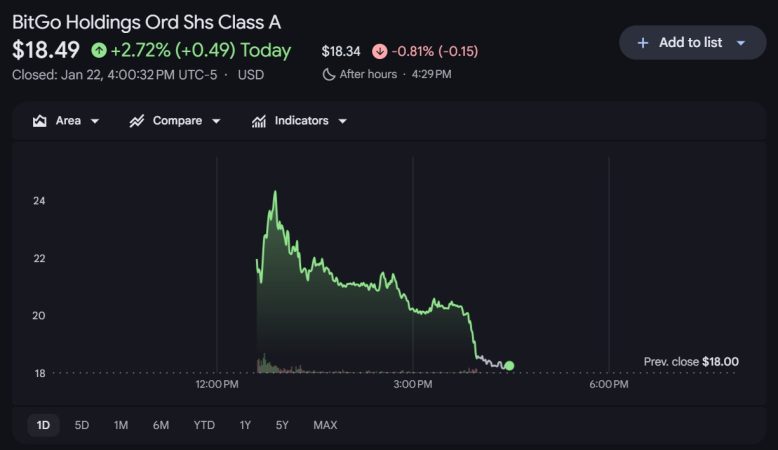Select the 1M time range tab
This screenshot has width=778, height=450.
coord(121,425)
